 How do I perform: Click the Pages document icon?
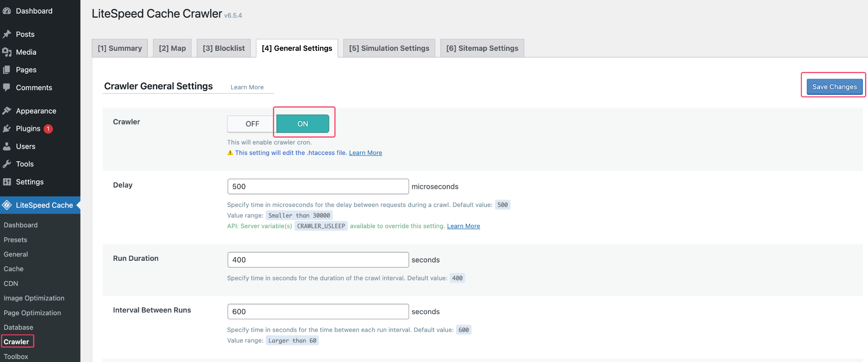(x=7, y=70)
